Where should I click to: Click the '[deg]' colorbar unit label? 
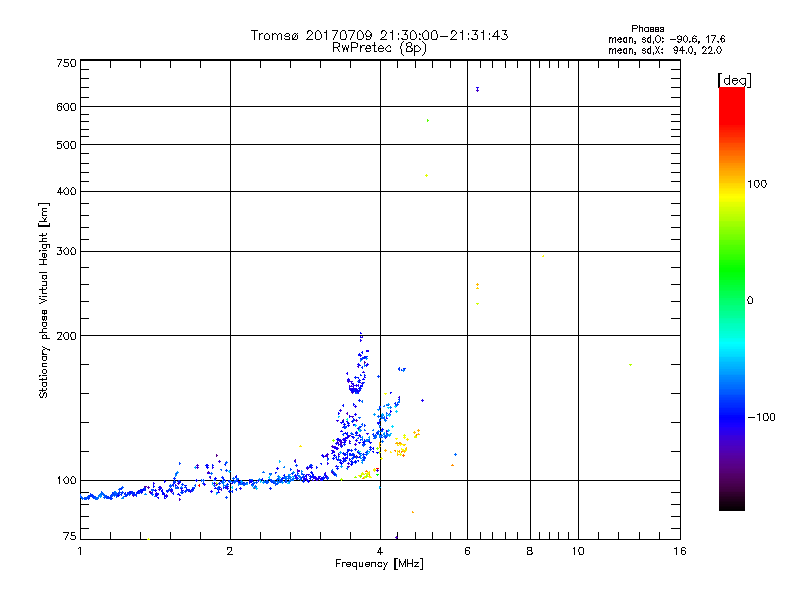pos(734,80)
